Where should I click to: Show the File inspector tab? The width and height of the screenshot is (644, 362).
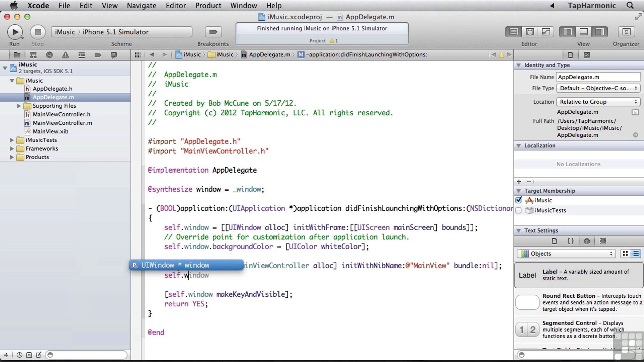point(571,55)
